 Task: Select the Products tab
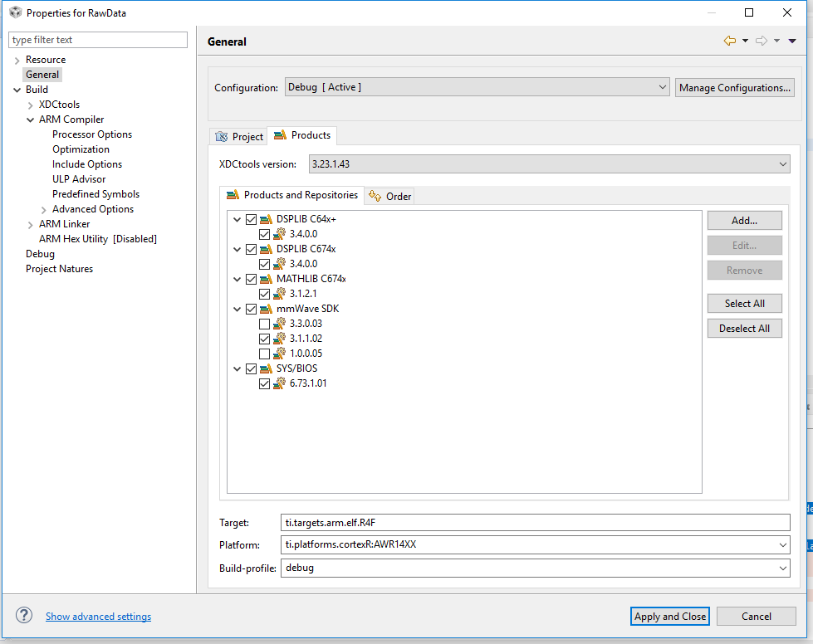[x=302, y=135]
